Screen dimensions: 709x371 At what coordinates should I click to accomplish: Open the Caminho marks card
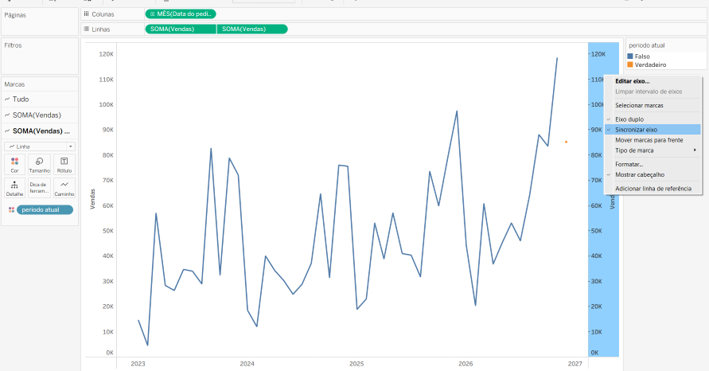(x=64, y=188)
